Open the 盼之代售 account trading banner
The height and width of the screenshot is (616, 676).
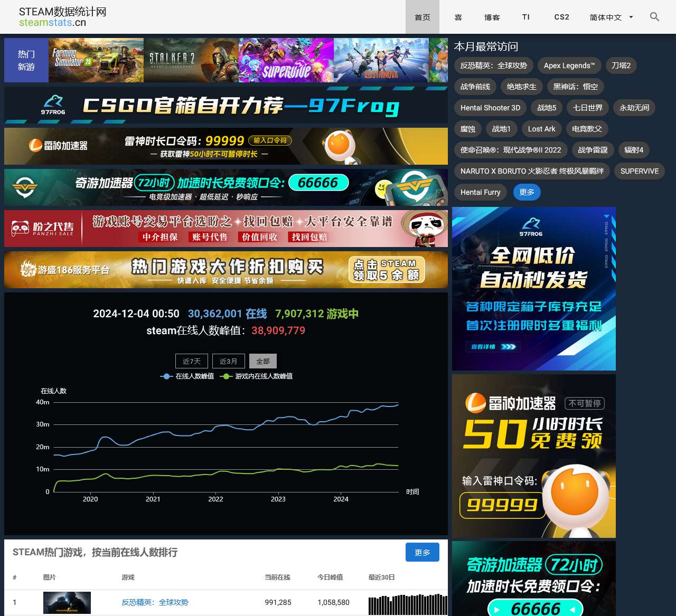point(226,229)
